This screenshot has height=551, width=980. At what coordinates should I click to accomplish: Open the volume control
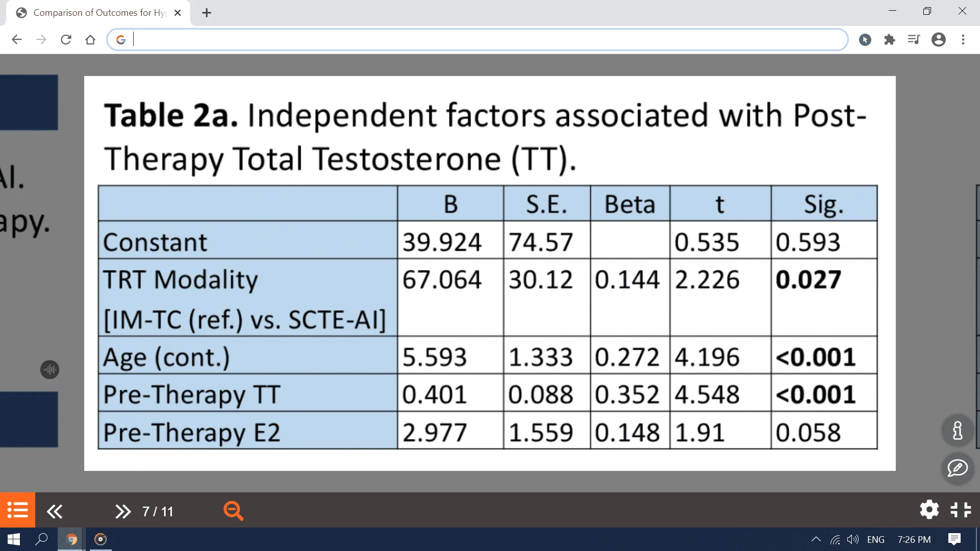tap(852, 539)
